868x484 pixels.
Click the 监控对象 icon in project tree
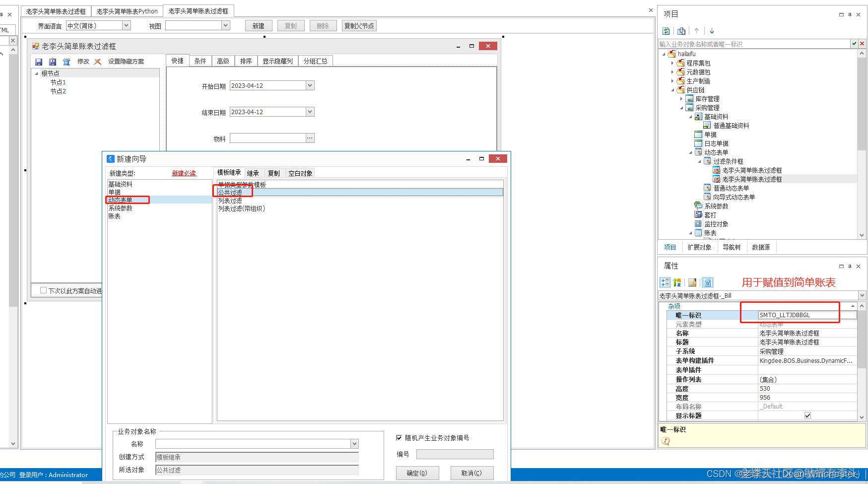698,223
